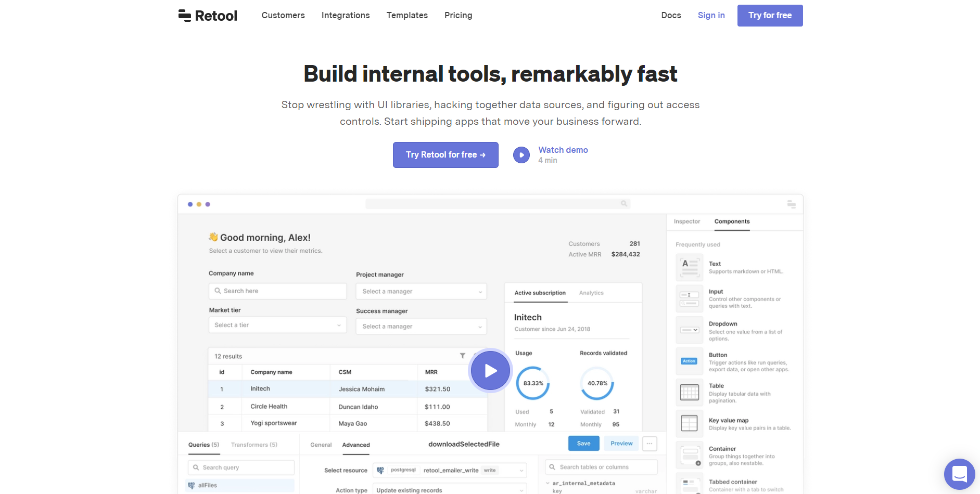Select the Button component icon

pyautogui.click(x=690, y=361)
